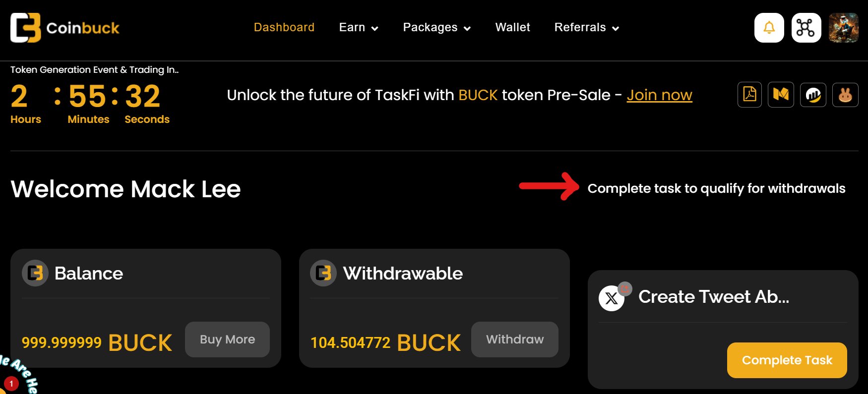Click the CoinMarketCap M icon

[781, 95]
